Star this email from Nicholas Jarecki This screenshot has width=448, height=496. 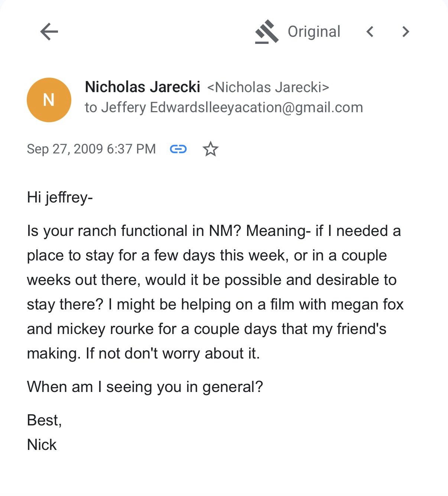pos(211,149)
